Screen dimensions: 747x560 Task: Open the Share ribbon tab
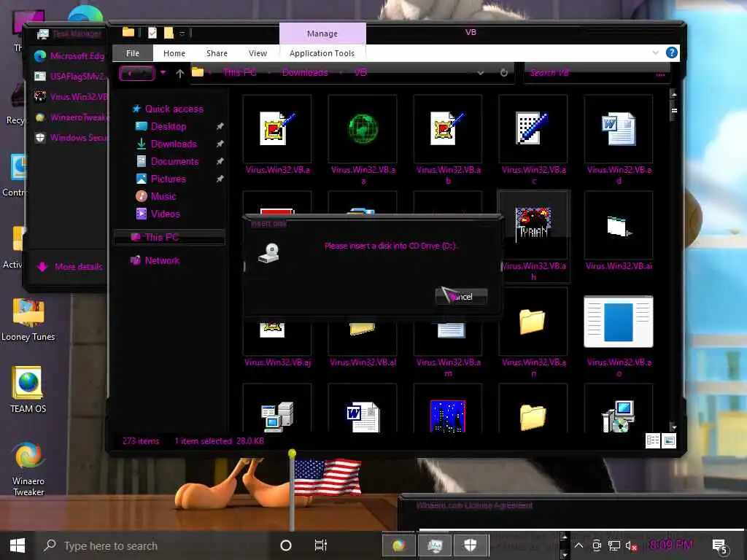click(217, 53)
